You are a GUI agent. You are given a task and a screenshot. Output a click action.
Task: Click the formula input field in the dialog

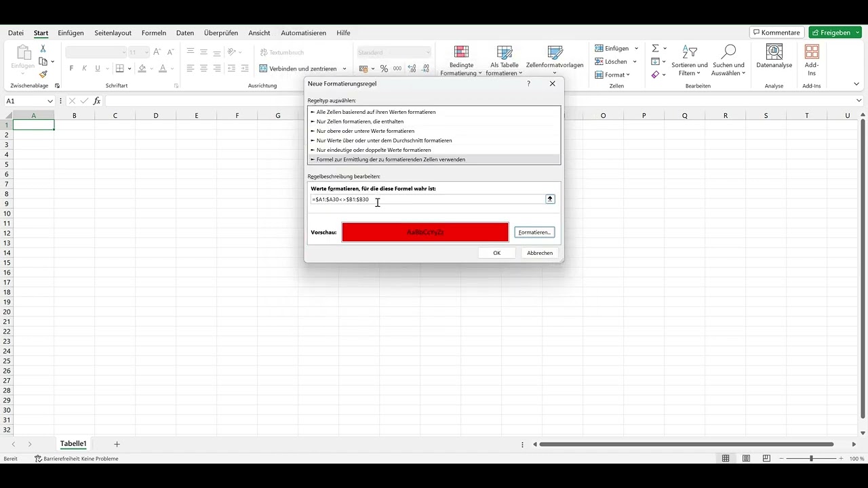(x=428, y=199)
